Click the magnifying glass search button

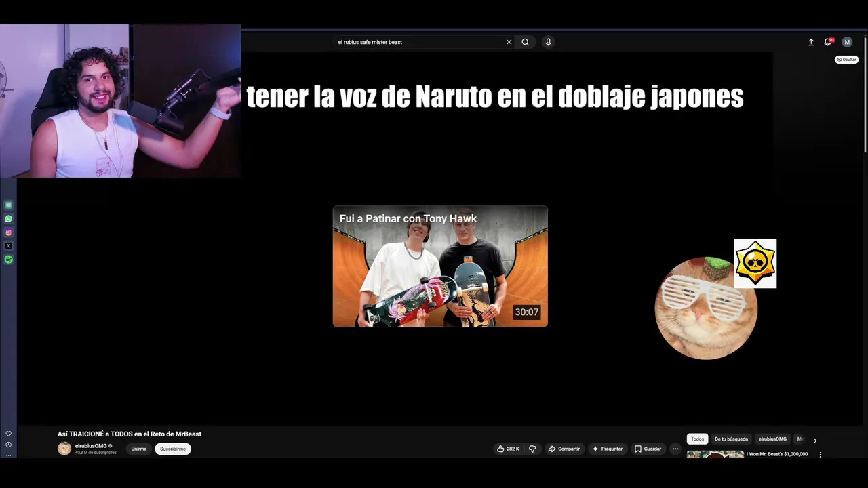coord(525,42)
